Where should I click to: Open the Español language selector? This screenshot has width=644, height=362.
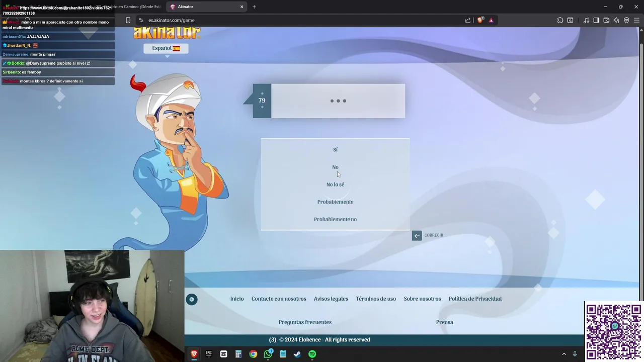(166, 48)
